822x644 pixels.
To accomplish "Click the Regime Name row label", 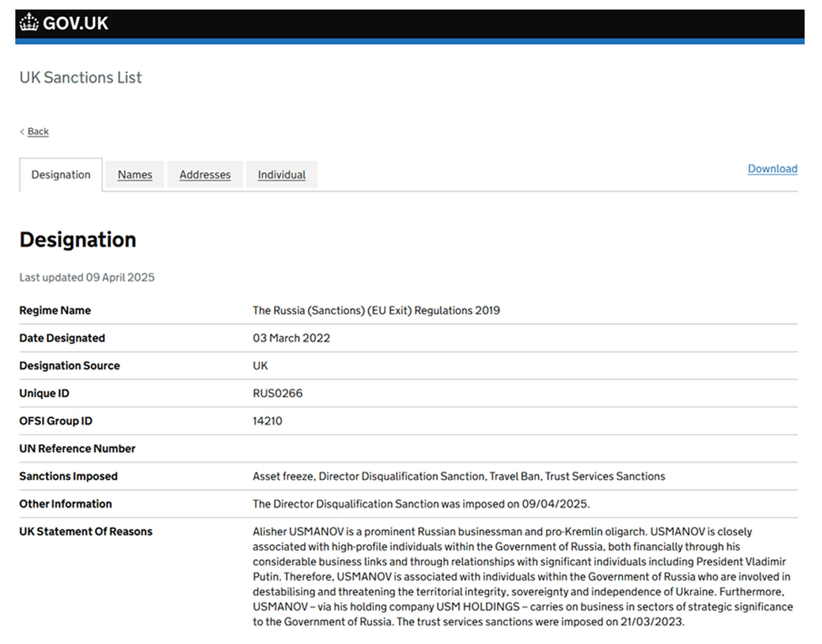I will click(55, 310).
